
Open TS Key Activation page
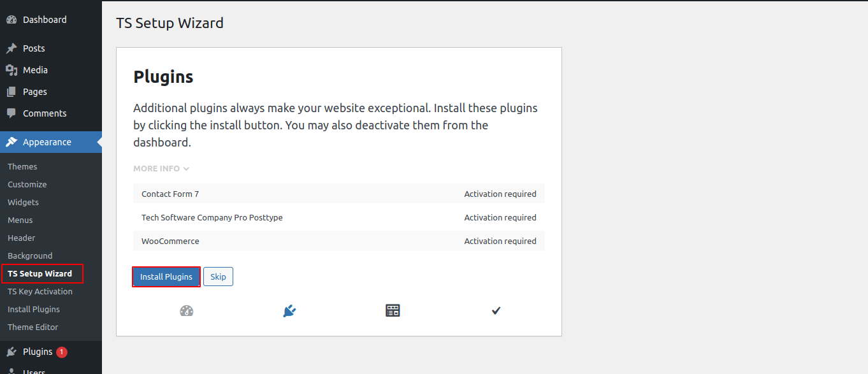(x=40, y=291)
